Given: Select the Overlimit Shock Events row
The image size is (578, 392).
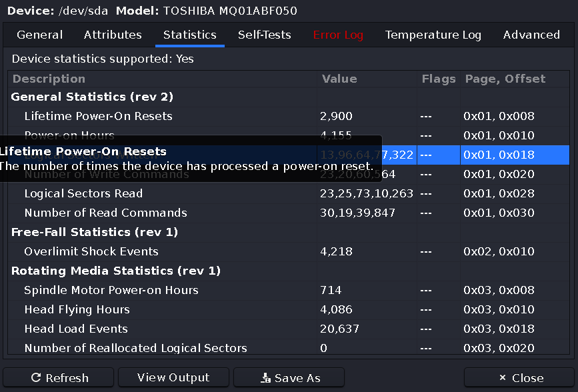Looking at the screenshot, I should [x=91, y=252].
